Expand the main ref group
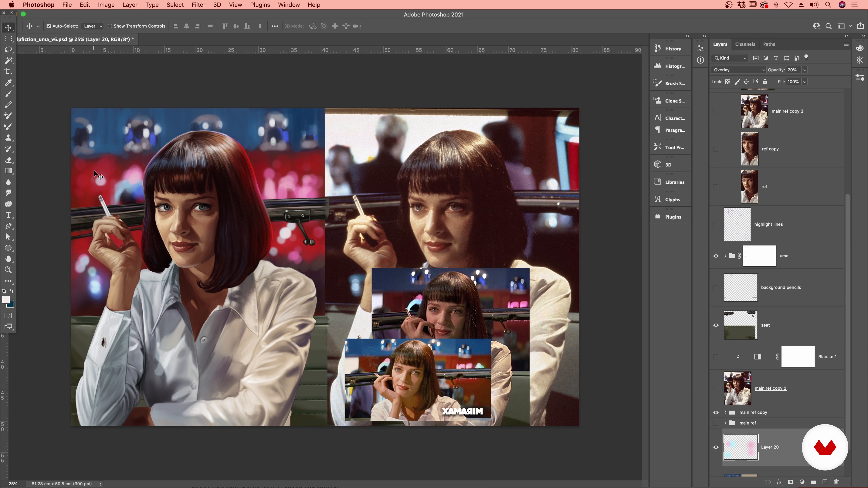This screenshot has width=868, height=488. click(x=725, y=423)
